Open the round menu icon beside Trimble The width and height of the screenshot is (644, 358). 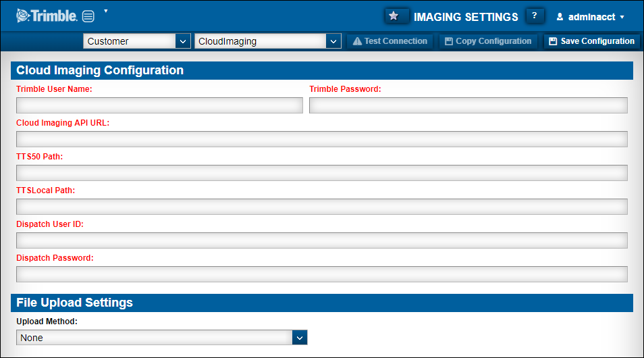(x=88, y=16)
